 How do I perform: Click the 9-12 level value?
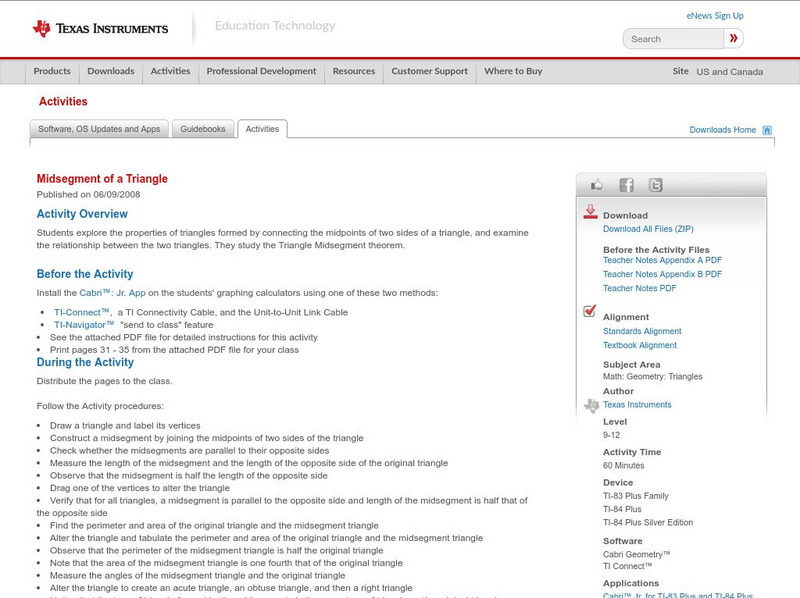click(x=611, y=435)
